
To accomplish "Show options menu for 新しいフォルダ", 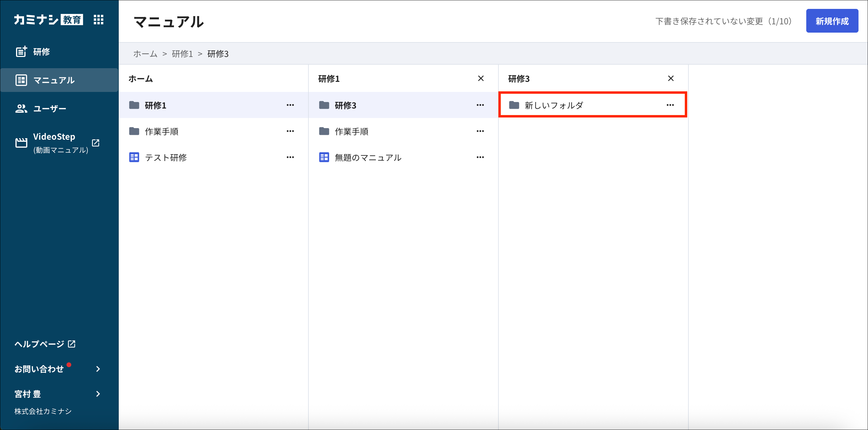I will [670, 105].
